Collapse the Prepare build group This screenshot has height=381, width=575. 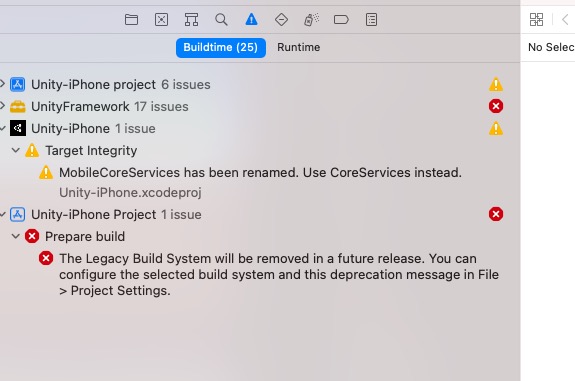[x=15, y=237]
